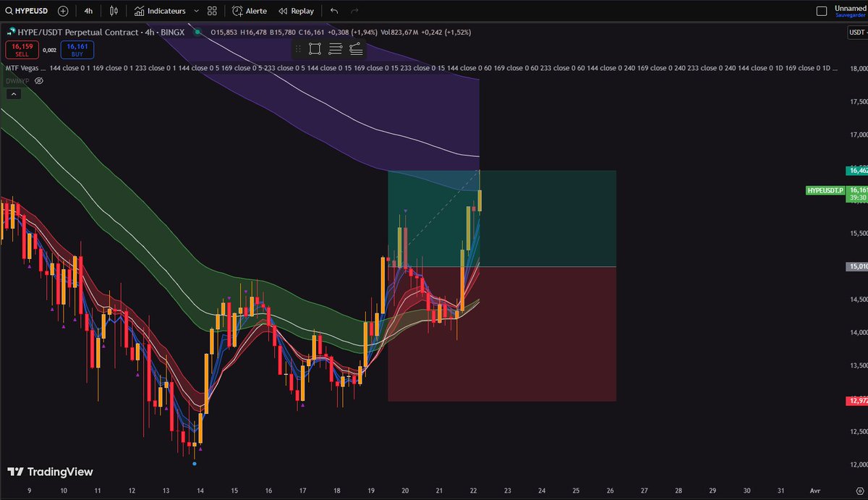Click the 12,000 price scale label

(x=857, y=465)
